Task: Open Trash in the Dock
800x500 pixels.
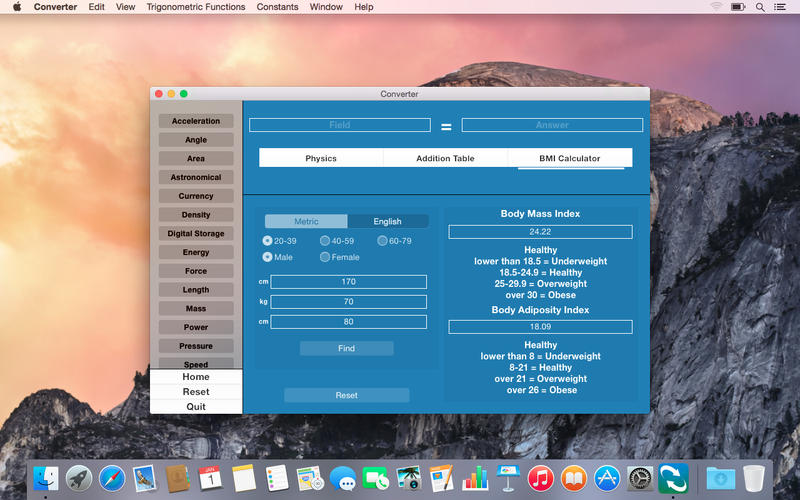Action: (754, 479)
